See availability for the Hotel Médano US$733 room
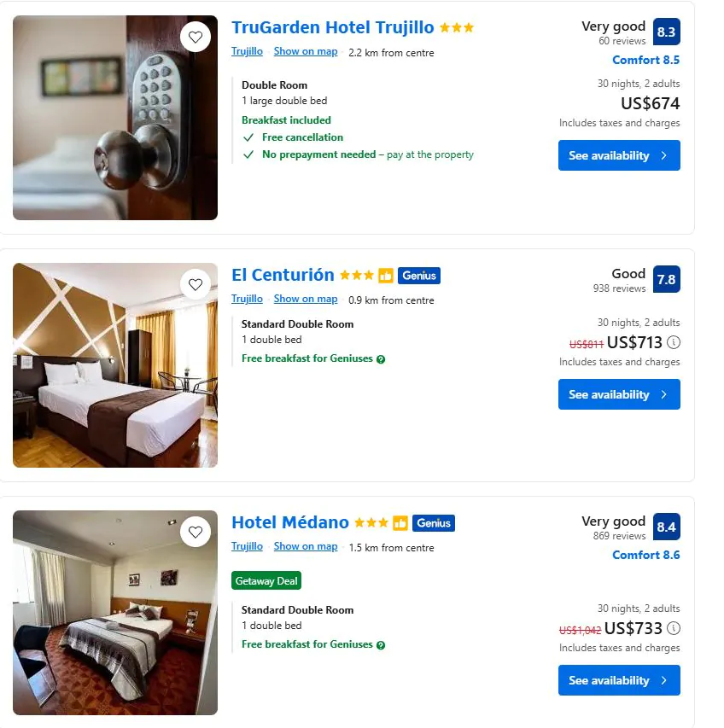724x728 pixels. [x=619, y=681]
